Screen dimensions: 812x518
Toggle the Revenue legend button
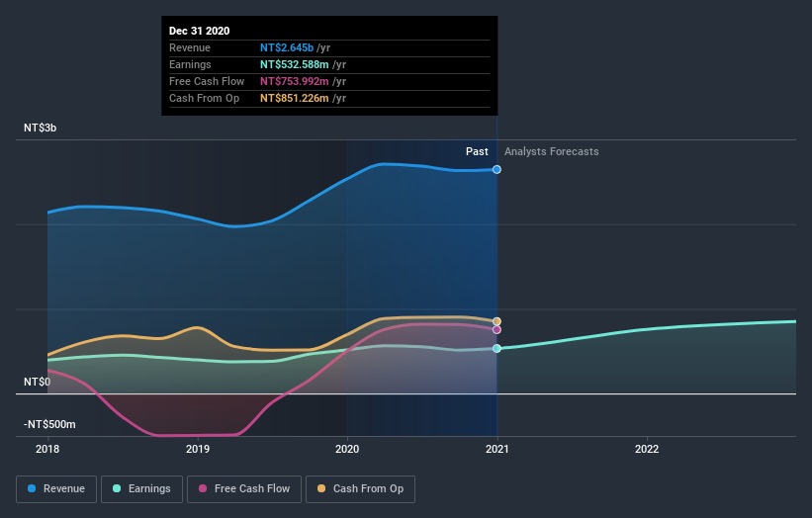tap(56, 489)
